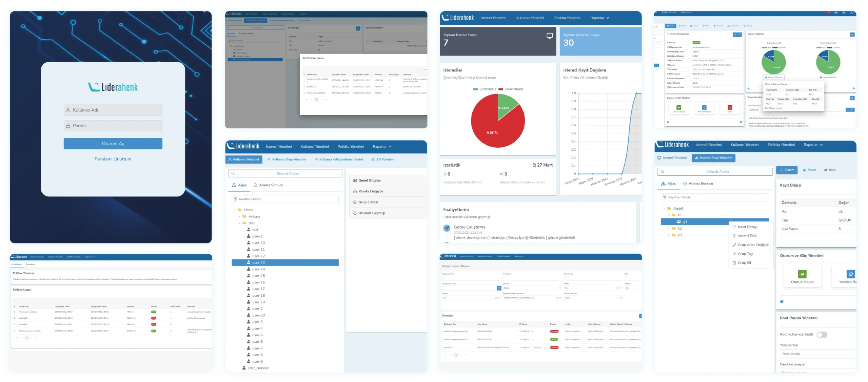868x382 pixels.
Task: Click the paper-plane icon next to Görev Çalıştırma
Action: pos(447,228)
